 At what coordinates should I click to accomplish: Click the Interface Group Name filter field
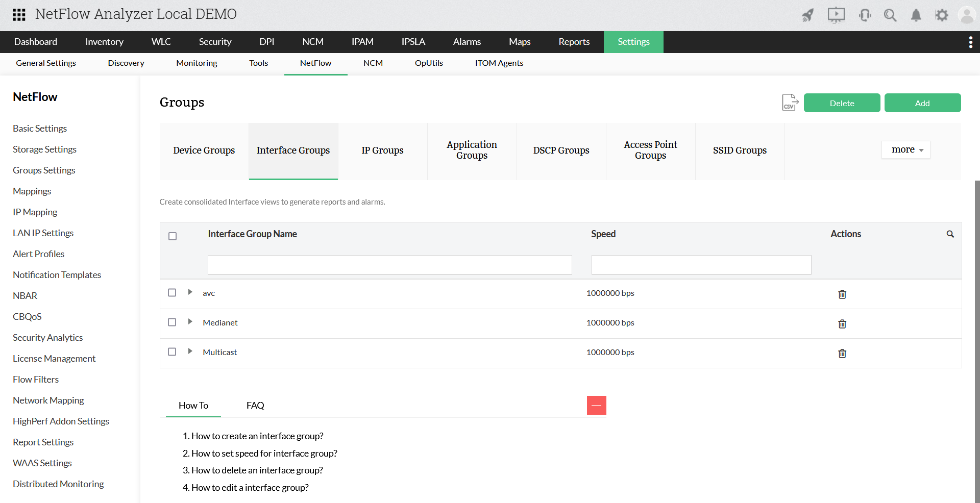point(389,265)
